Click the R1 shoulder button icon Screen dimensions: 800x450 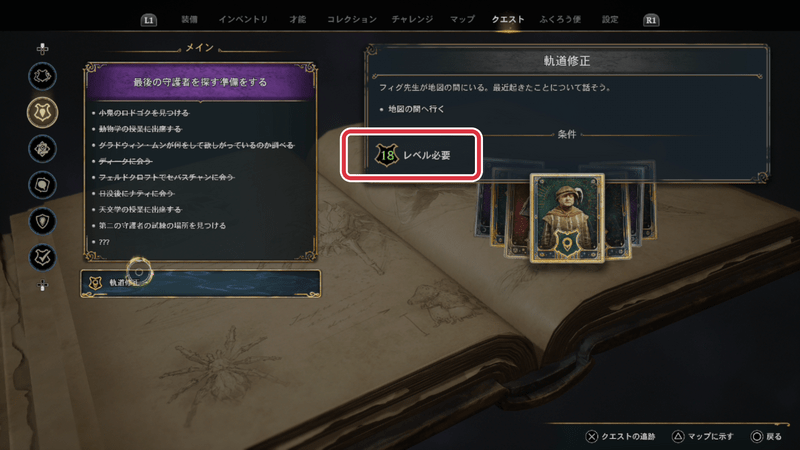[x=651, y=20]
